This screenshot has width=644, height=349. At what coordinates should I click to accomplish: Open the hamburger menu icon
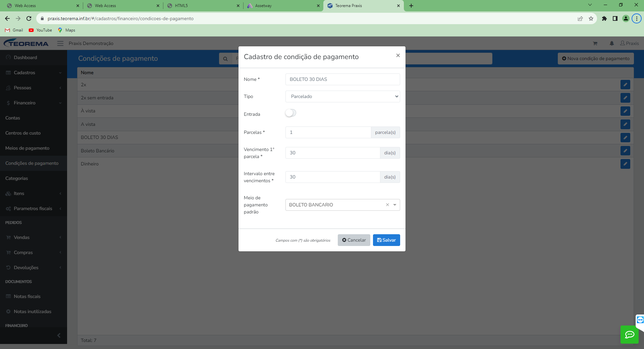pyautogui.click(x=60, y=43)
